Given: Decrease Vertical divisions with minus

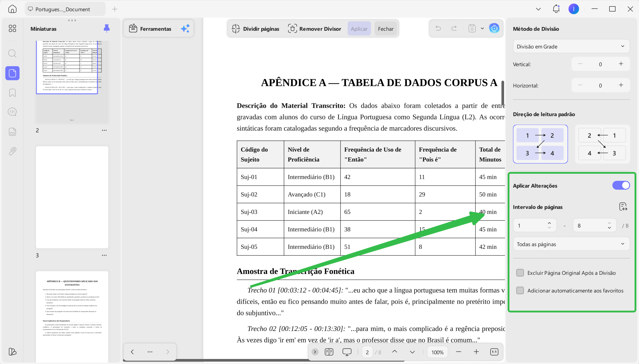Looking at the screenshot, I should pos(580,64).
